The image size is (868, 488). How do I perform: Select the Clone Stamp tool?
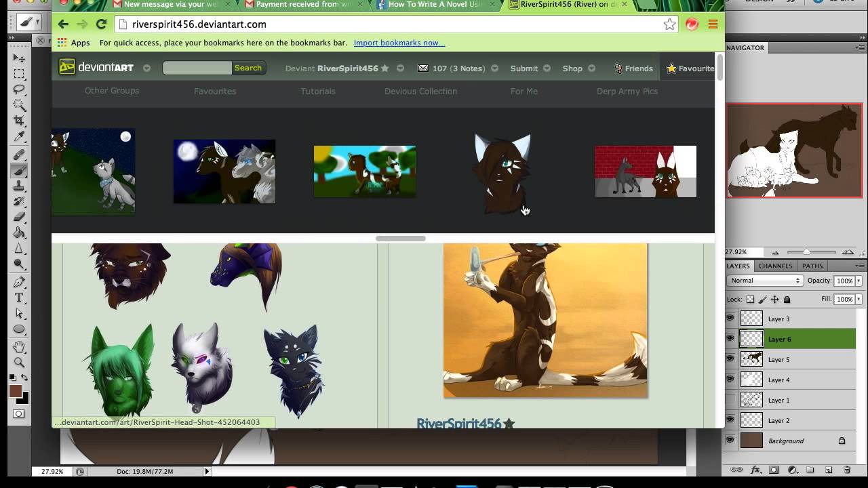[x=19, y=186]
